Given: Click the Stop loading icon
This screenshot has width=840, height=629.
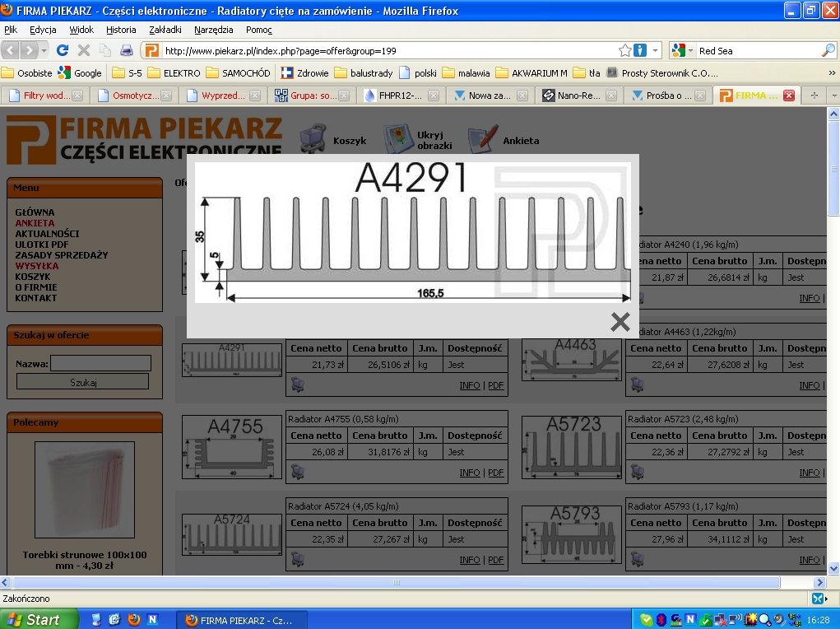Looking at the screenshot, I should [84, 50].
